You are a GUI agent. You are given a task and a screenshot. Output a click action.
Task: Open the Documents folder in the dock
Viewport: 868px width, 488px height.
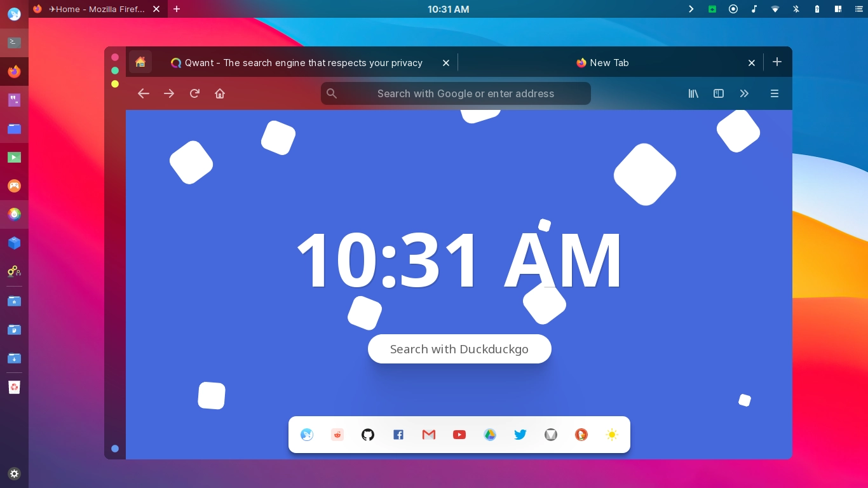(14, 329)
